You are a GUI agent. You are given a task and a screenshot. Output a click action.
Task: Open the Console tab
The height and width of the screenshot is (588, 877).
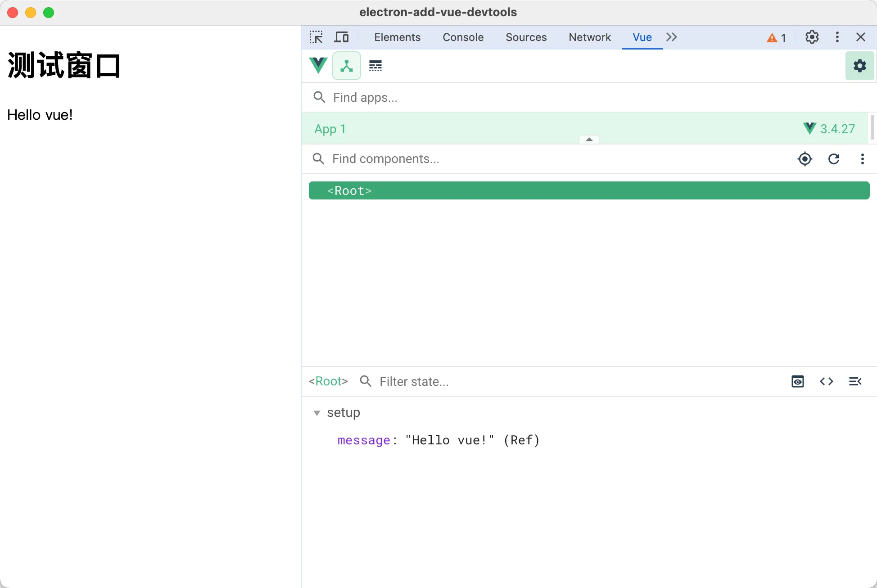point(463,37)
